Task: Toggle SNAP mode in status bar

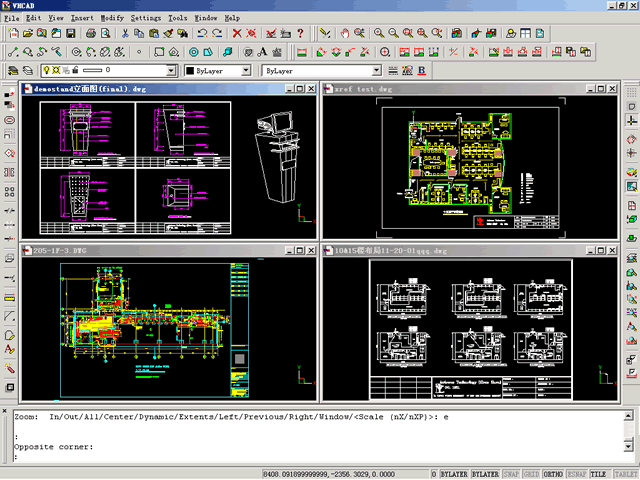Action: point(511,474)
